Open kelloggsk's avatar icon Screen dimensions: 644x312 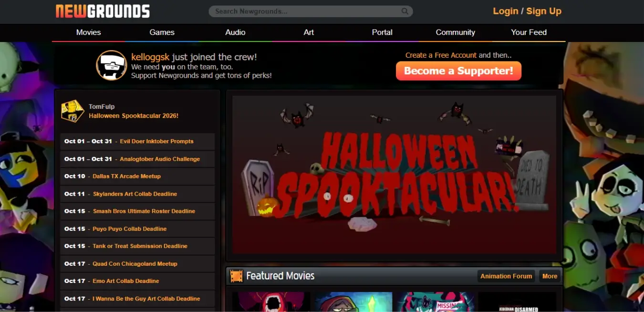click(112, 65)
